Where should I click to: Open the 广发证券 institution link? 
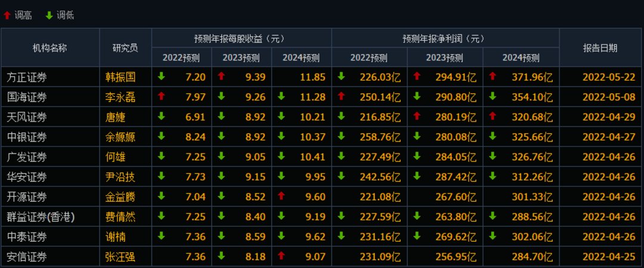point(27,157)
